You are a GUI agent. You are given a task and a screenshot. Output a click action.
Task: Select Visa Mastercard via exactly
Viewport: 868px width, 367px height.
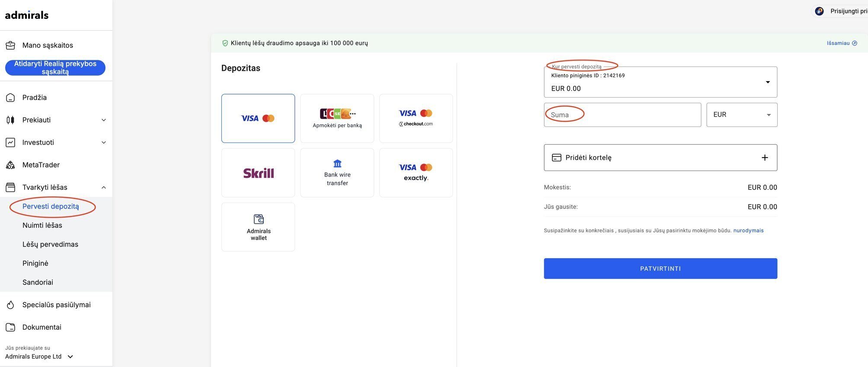[x=416, y=173]
